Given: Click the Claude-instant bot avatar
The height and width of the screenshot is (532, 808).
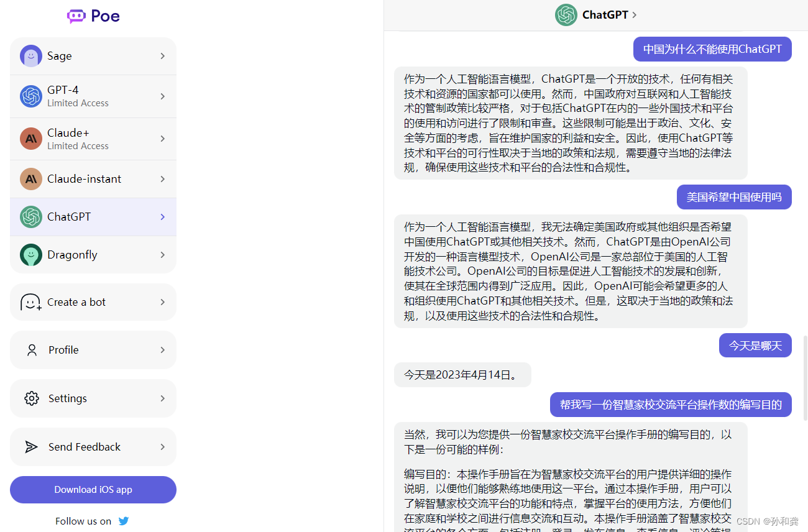Looking at the screenshot, I should click(x=31, y=179).
